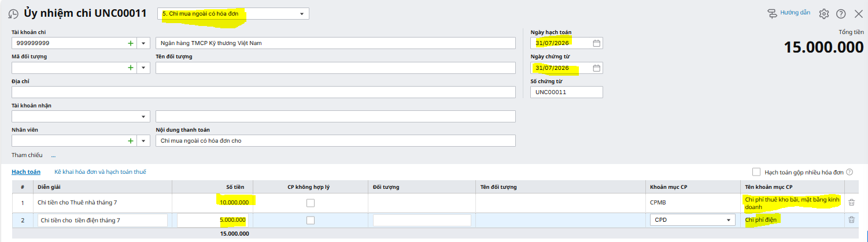Delete row 1 Thuê nhà tháng 7
The height and width of the screenshot is (242, 868).
point(851,202)
